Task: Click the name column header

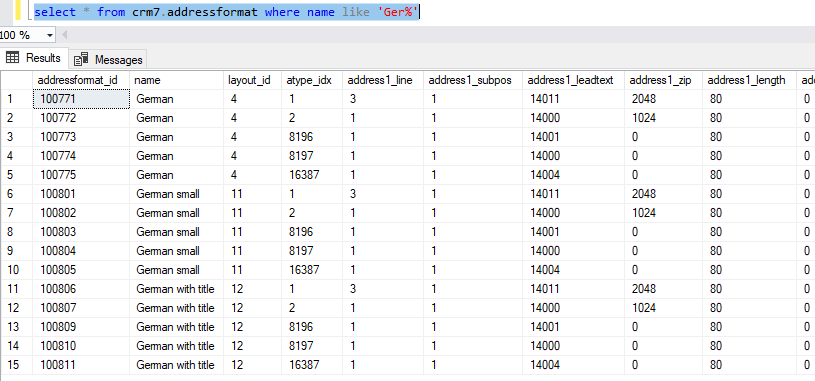Action: (x=177, y=80)
